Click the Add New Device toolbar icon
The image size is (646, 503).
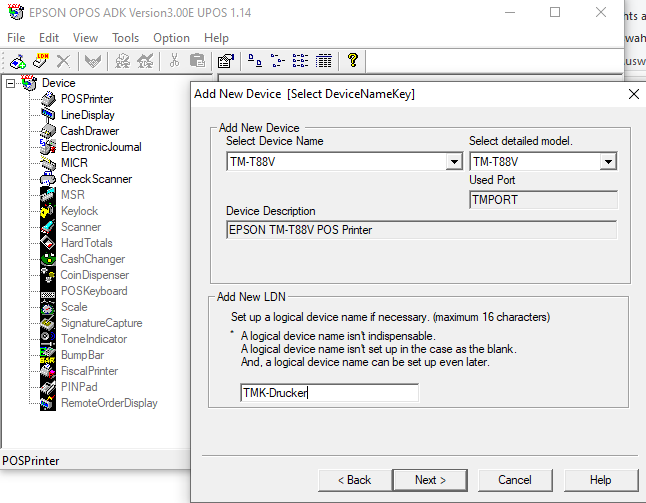point(18,61)
